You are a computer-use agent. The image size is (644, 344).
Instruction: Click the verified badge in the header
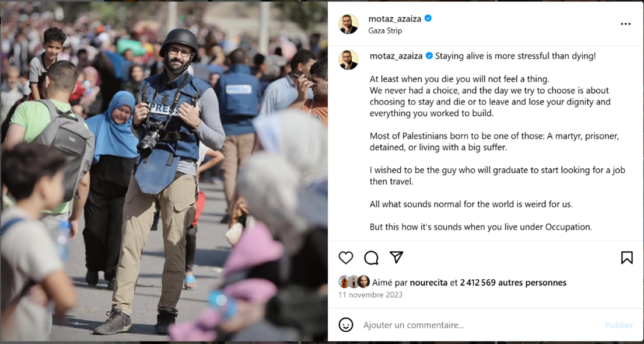pyautogui.click(x=428, y=19)
